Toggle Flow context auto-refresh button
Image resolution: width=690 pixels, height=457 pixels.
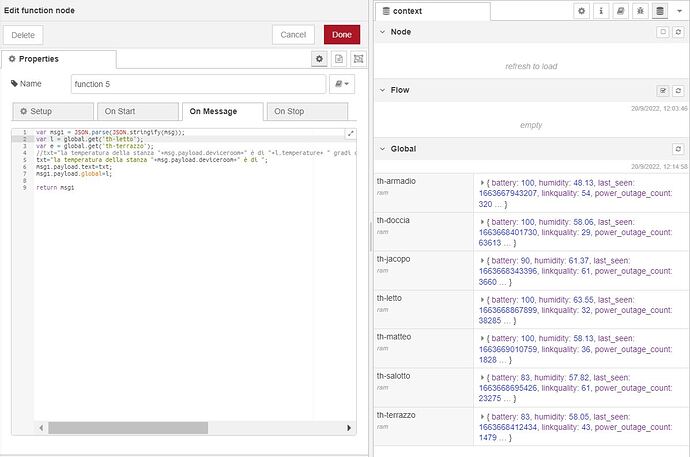663,91
